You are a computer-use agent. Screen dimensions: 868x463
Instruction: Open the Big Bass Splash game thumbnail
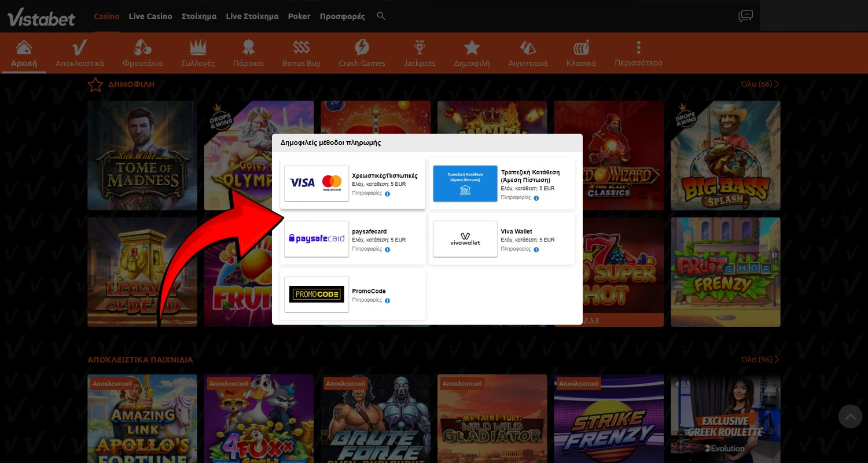tap(725, 155)
